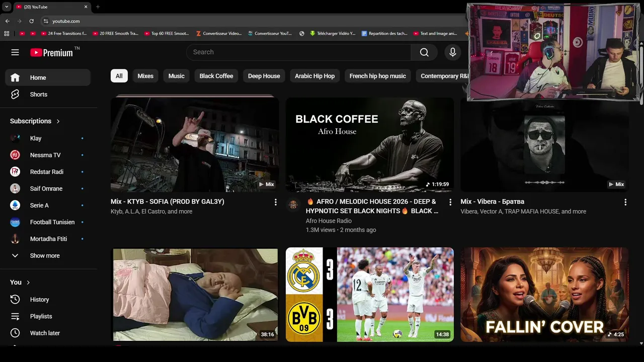Open Redstar Radi subscription
The image size is (644, 362).
tap(48, 172)
